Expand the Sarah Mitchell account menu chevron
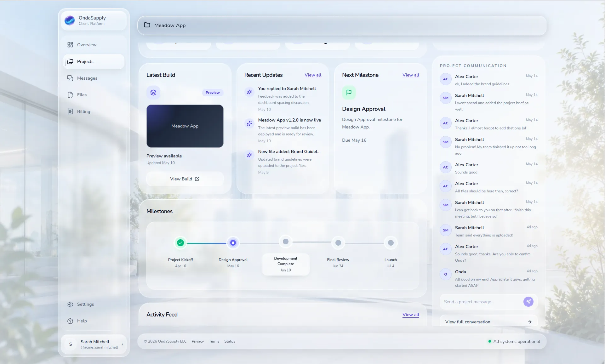Image resolution: width=605 pixels, height=364 pixels. (122, 344)
